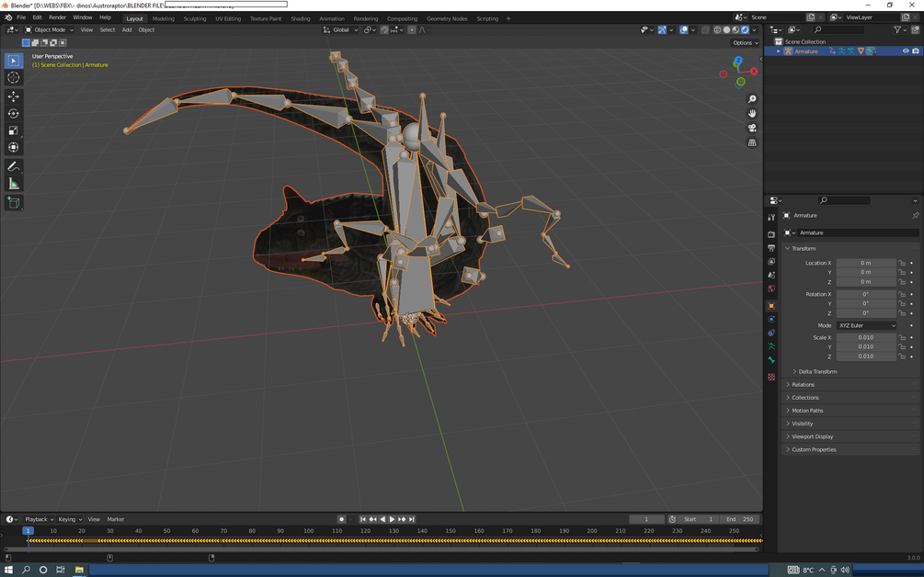Activate the 3D Cursor tool
This screenshot has width=924, height=577.
click(x=14, y=78)
